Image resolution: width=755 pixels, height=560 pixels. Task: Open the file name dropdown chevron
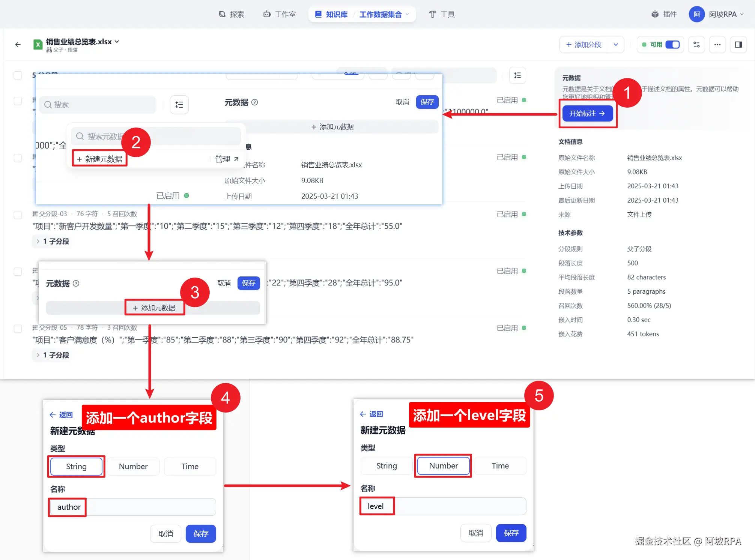tap(117, 42)
